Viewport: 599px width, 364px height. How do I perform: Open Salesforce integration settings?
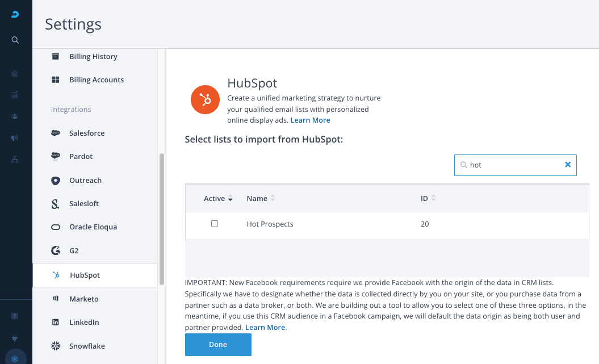coord(87,133)
